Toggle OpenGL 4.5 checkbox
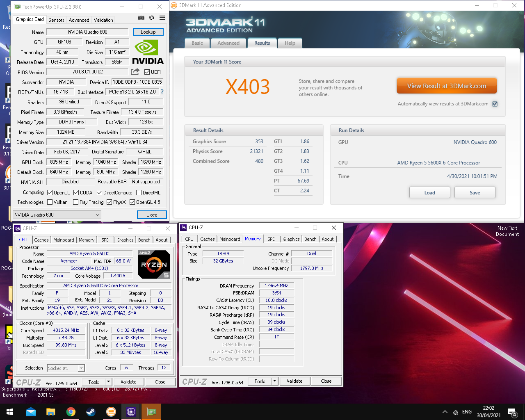Screen dimensions: 525x420 (x=132, y=202)
